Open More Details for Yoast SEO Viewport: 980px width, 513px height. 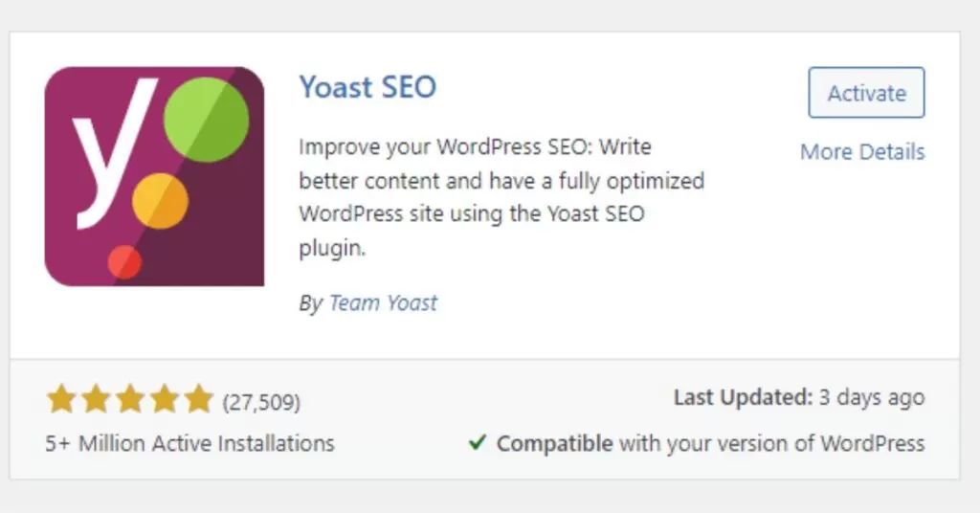click(862, 152)
